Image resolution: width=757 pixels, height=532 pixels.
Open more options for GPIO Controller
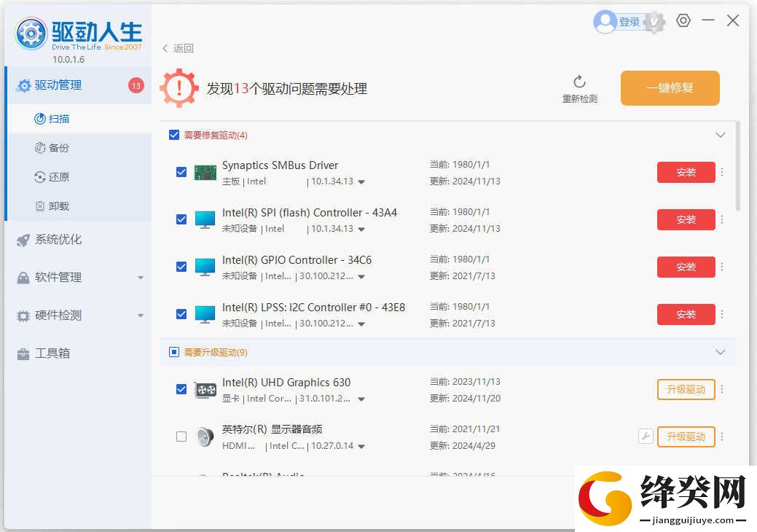click(x=722, y=267)
